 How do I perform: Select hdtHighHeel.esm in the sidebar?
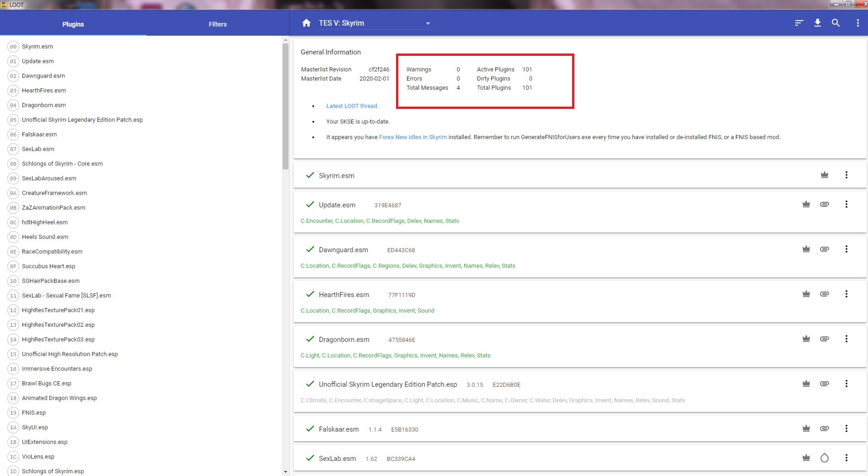[45, 222]
